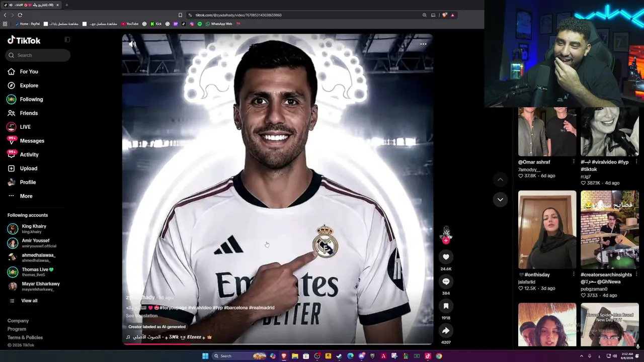The image size is (644, 362).
Task: Open options menu for #creatorsearchinsights video
Action: tap(636, 275)
